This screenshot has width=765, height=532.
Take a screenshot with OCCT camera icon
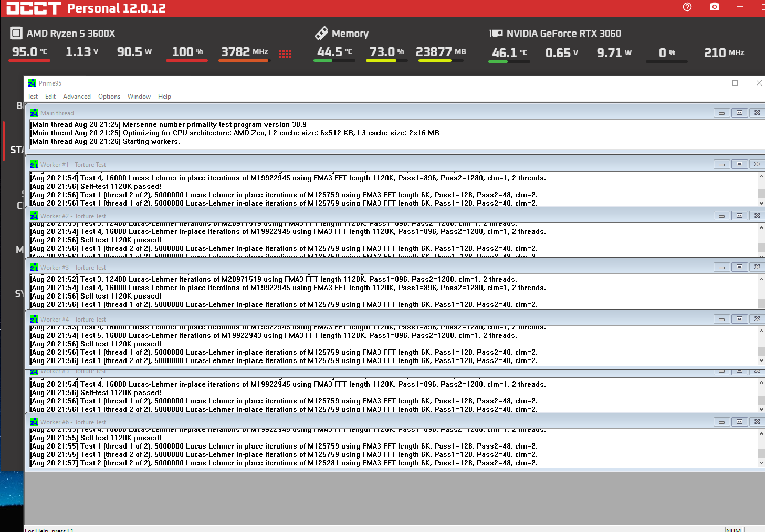715,7
